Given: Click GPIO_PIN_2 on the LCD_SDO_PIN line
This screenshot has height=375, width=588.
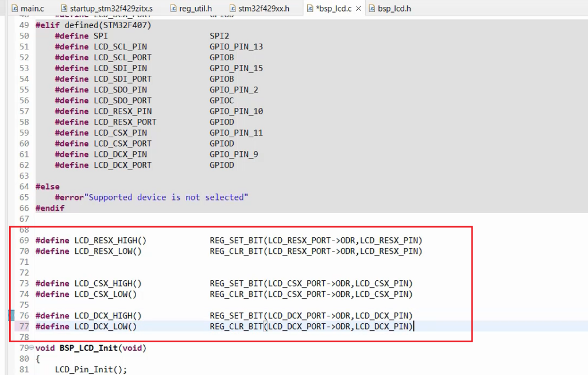Looking at the screenshot, I should coord(234,90).
